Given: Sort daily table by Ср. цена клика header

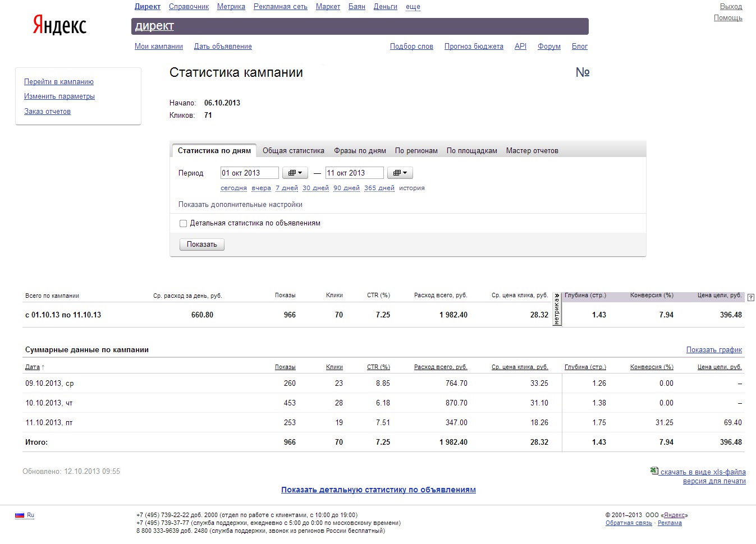Looking at the screenshot, I should (x=520, y=367).
